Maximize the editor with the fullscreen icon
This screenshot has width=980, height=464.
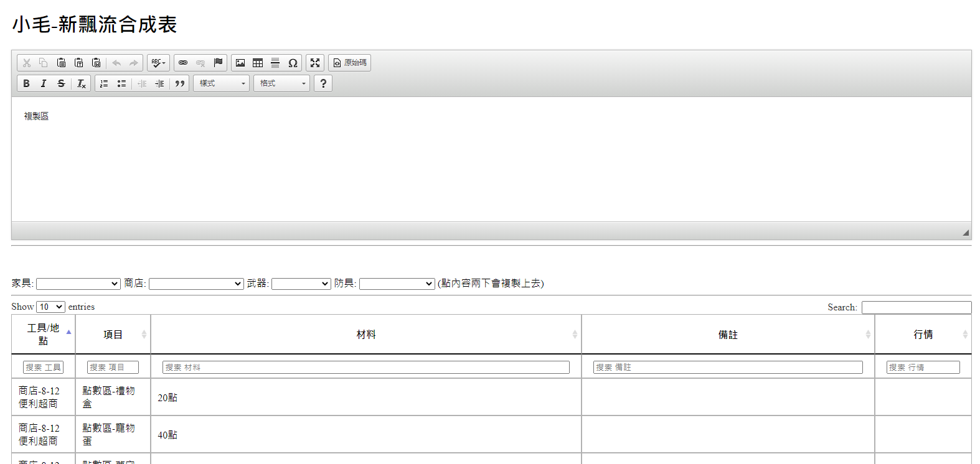315,63
